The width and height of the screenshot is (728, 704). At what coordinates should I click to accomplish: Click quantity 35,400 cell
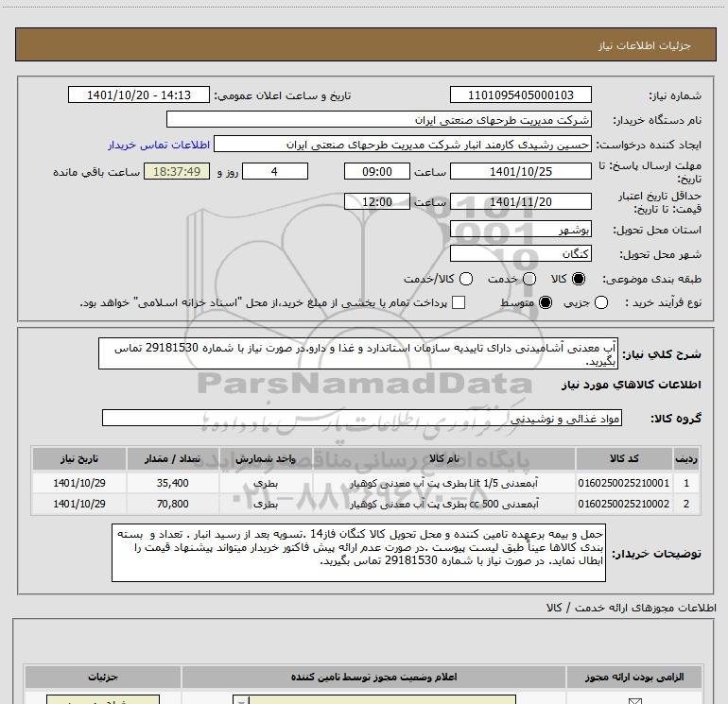click(x=173, y=483)
